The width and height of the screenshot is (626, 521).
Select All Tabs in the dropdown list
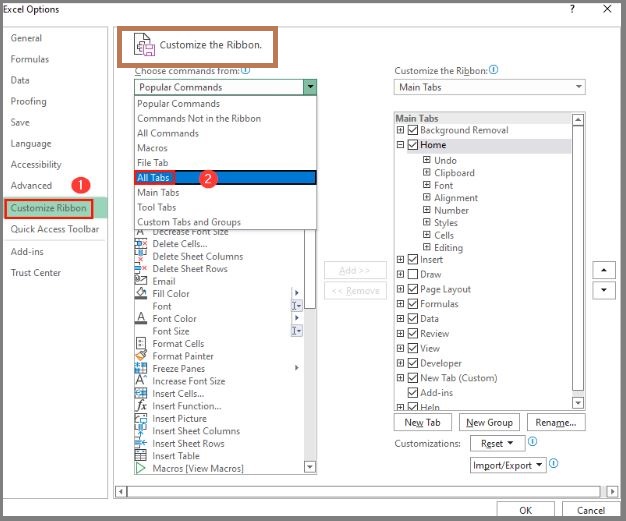tap(225, 178)
